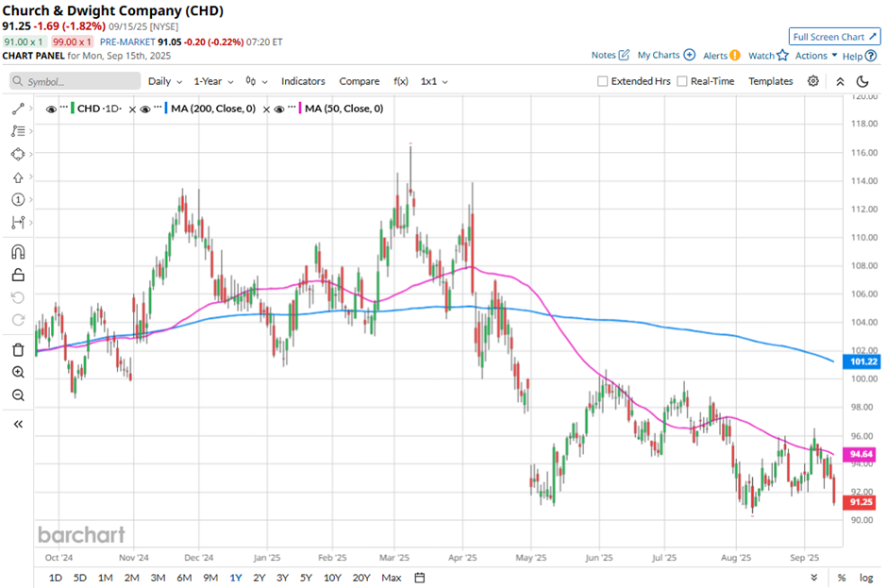Toggle visibility of MA 200 indicator
Viewport: 887px width, 588px height.
(145, 109)
